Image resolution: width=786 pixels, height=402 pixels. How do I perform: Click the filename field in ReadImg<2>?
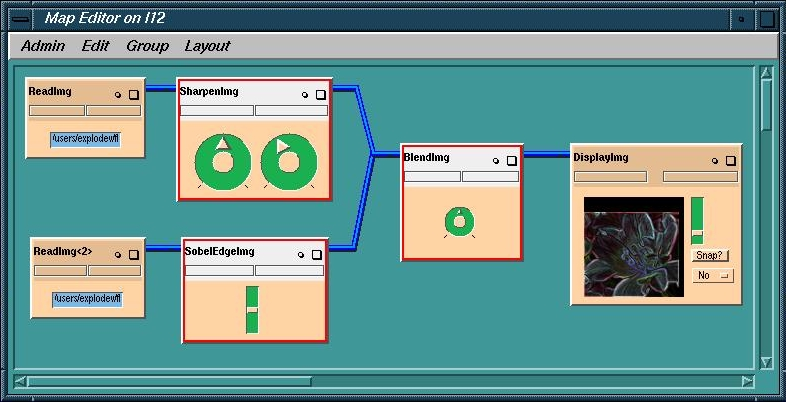(87, 299)
